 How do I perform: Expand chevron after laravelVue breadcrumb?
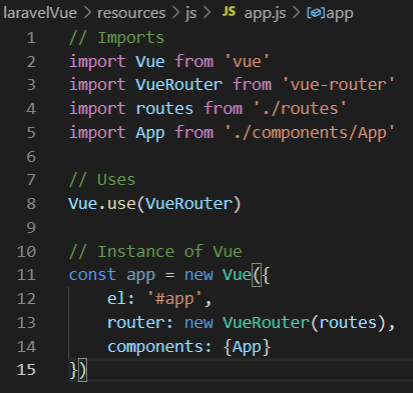pyautogui.click(x=87, y=13)
